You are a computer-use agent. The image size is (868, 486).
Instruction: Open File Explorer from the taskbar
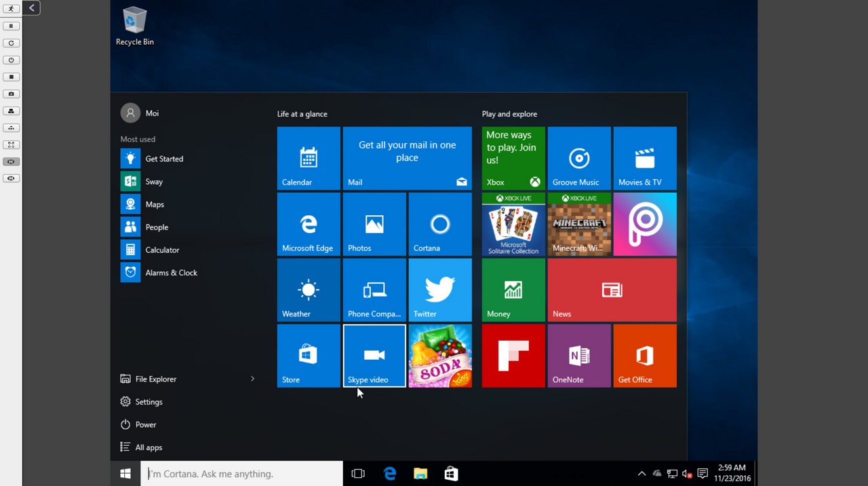[420, 474]
